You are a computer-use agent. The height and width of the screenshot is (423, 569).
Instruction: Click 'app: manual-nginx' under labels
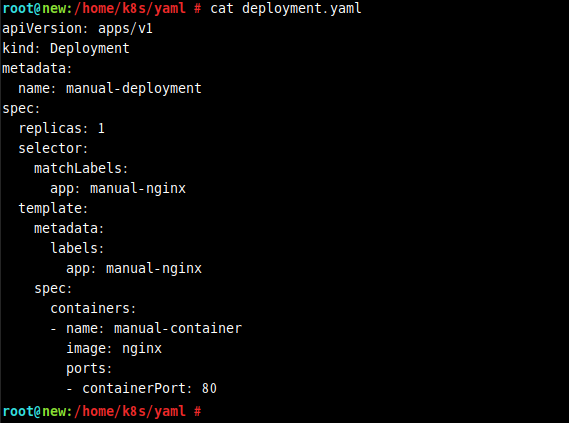point(134,269)
